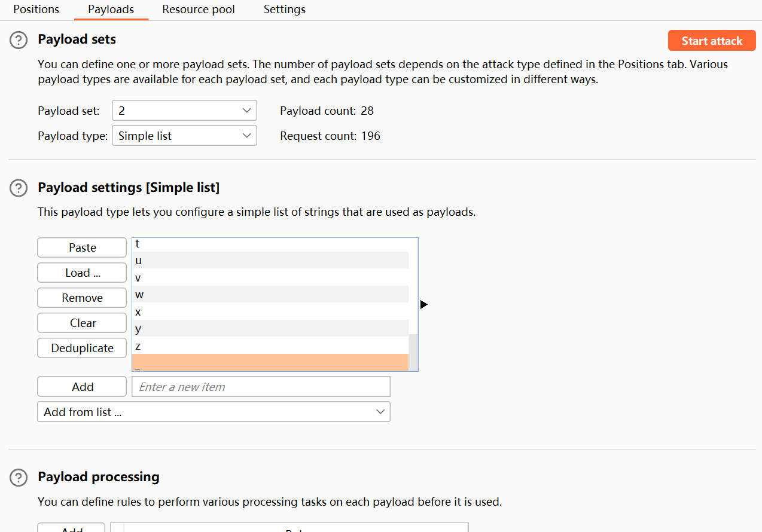Focus the 'Enter a new item' field

pyautogui.click(x=261, y=387)
